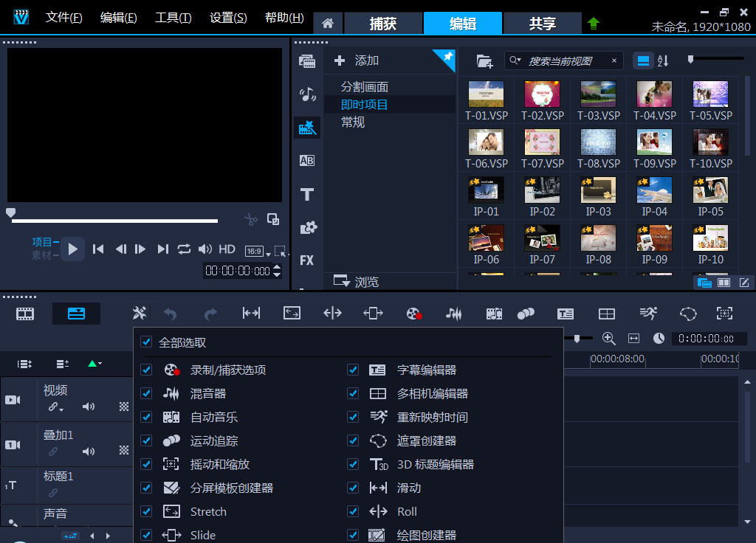Open Record/Capture option from toolbar

(x=413, y=314)
